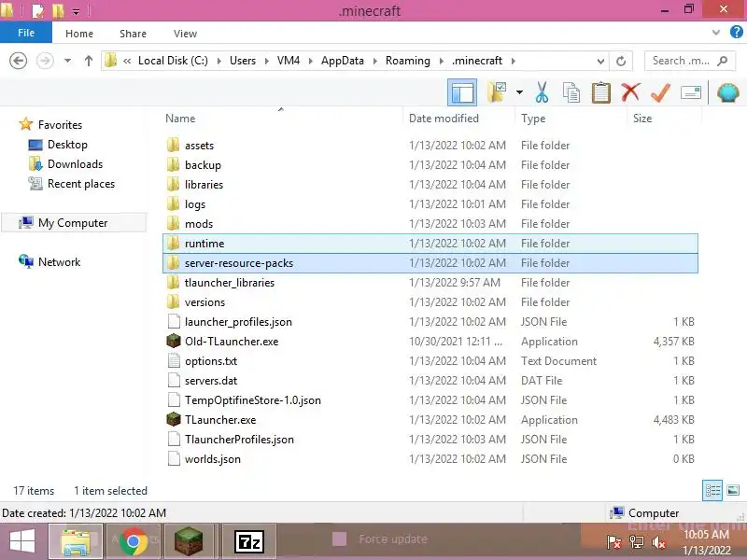Click the Forward navigation arrow
This screenshot has width=747, height=560.
(x=45, y=61)
